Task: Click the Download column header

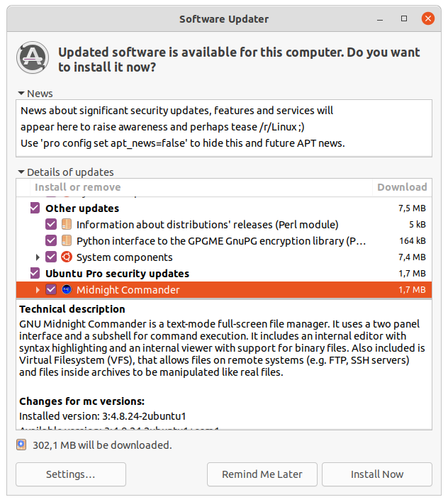Action: click(402, 187)
